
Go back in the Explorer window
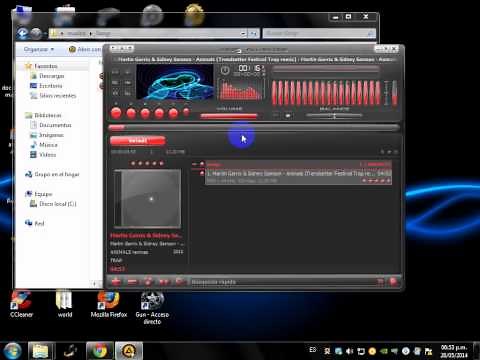[23, 33]
